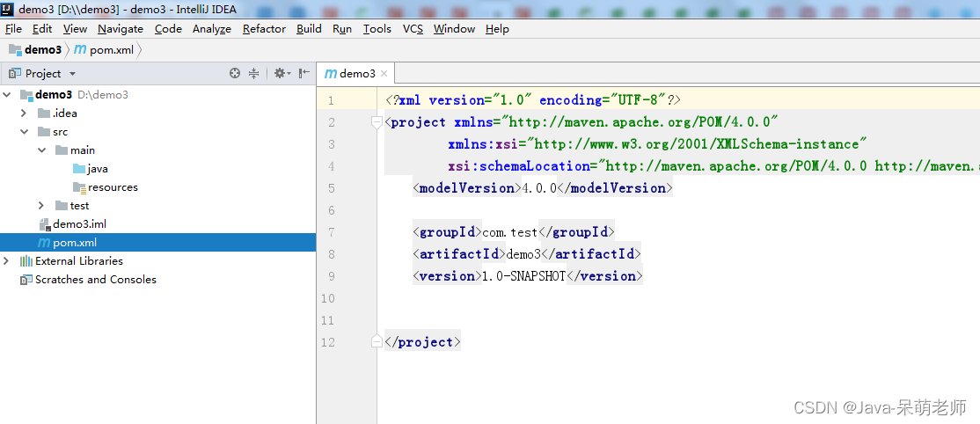Screen dimensions: 980x424
Task: Open the Code menu
Action: click(168, 29)
